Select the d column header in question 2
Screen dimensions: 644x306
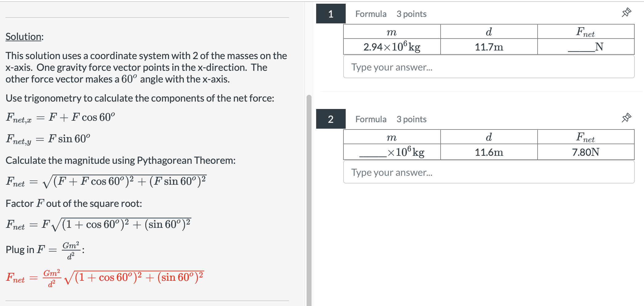(489, 137)
